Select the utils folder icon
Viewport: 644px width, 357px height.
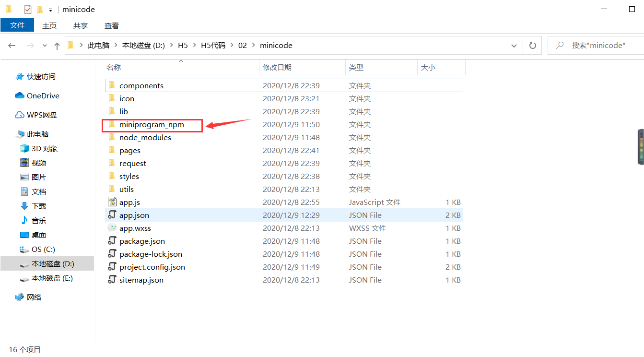tap(112, 189)
